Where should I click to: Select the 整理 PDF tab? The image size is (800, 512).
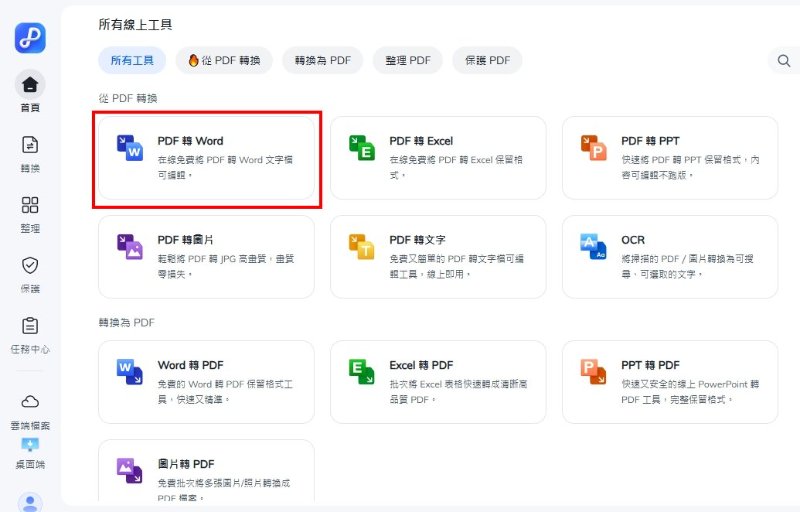(408, 61)
